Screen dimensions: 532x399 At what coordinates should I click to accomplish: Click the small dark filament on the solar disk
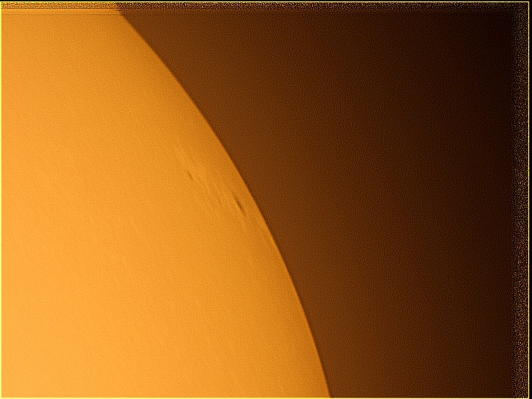coord(190,176)
